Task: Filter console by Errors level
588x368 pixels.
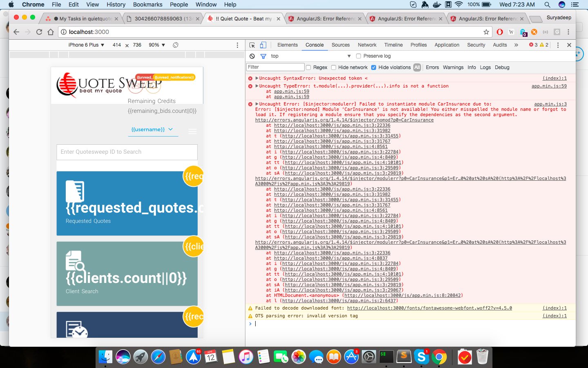Action: click(x=432, y=67)
